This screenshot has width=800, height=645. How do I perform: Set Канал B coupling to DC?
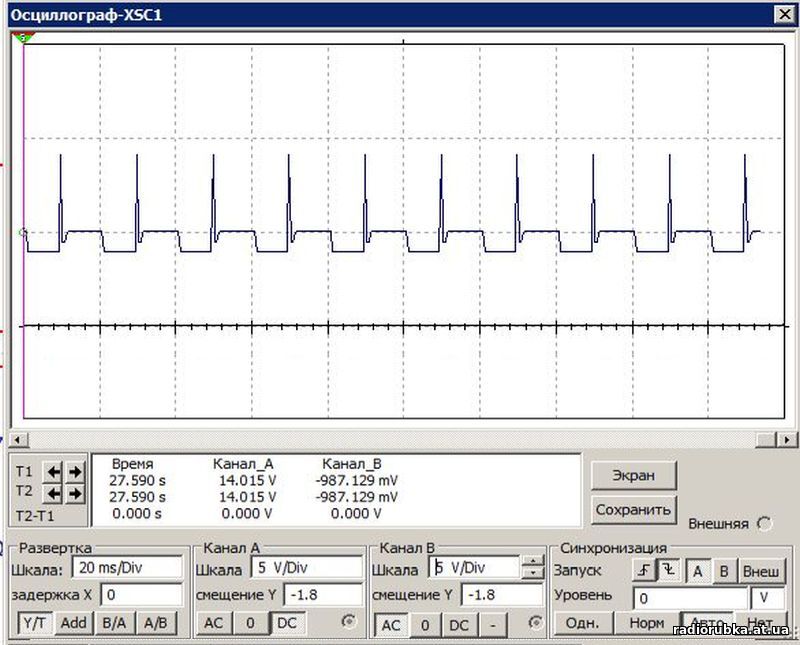click(x=459, y=625)
